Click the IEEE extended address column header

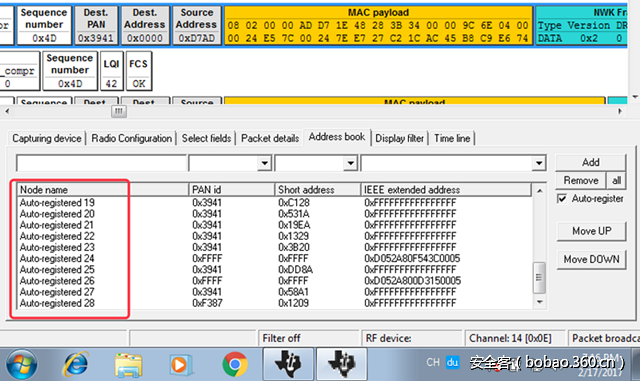click(446, 190)
